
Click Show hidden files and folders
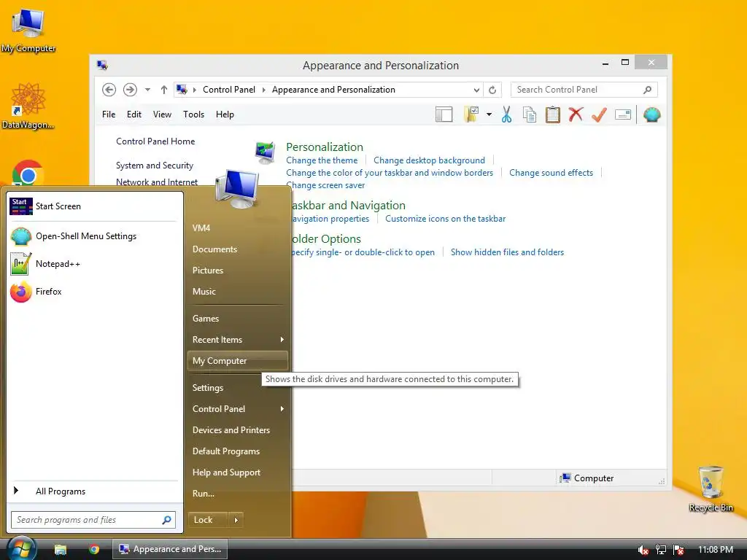coord(507,252)
